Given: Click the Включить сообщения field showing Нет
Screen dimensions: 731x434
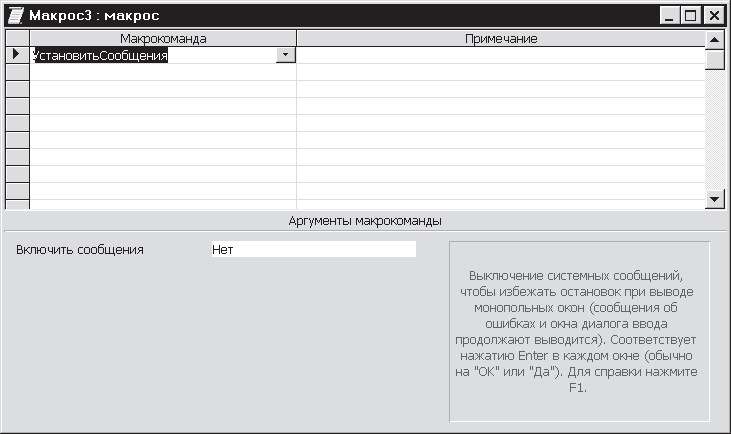Looking at the screenshot, I should click(312, 249).
